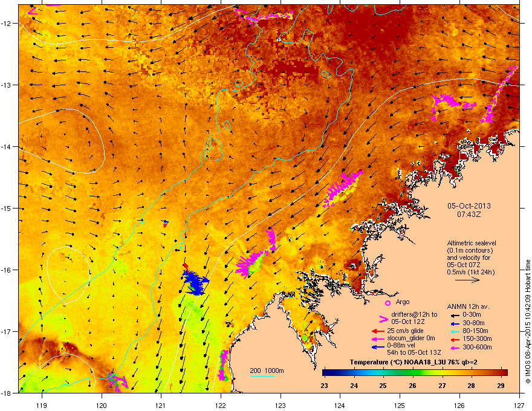Click the latitude axis label "-15"
Screen dimensions: 532x411
[7, 208]
